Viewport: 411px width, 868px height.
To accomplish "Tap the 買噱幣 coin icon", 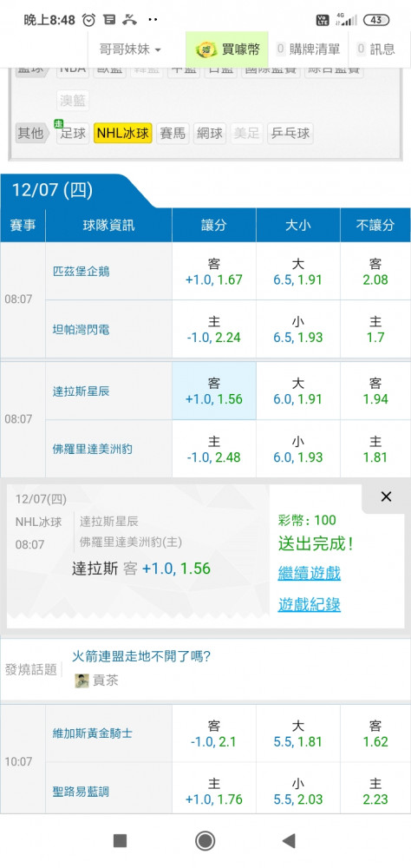I will coord(205,49).
